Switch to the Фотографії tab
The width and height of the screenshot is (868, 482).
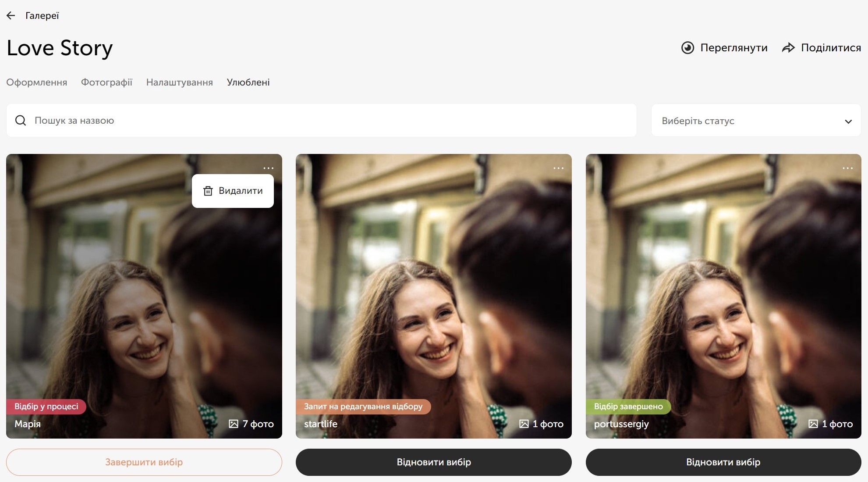tap(106, 82)
